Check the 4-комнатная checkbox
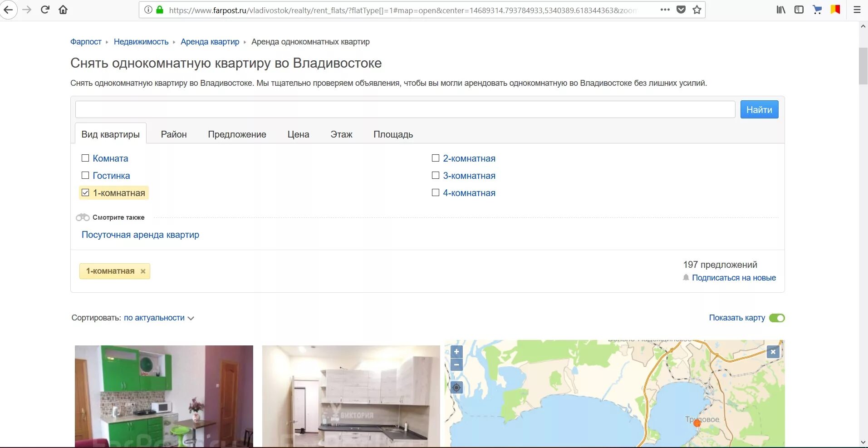This screenshot has height=448, width=868. (x=436, y=192)
